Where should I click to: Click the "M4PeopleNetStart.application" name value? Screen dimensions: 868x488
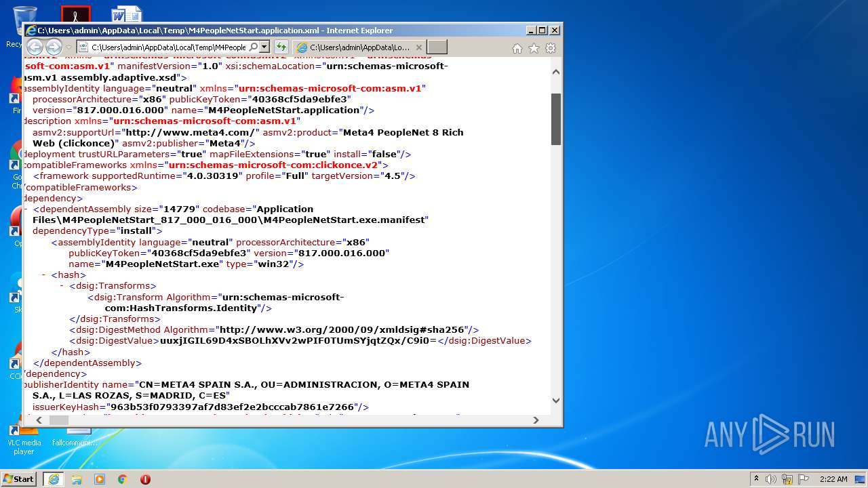[283, 110]
